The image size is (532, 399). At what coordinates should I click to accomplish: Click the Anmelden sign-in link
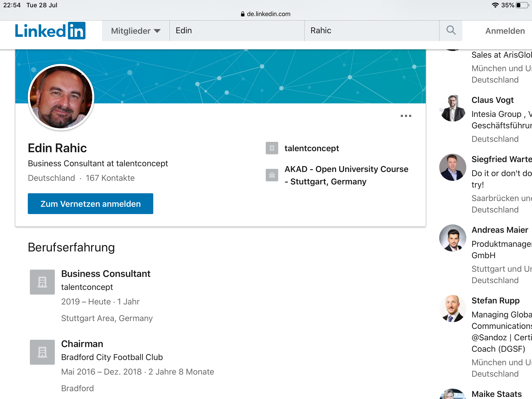click(x=505, y=31)
